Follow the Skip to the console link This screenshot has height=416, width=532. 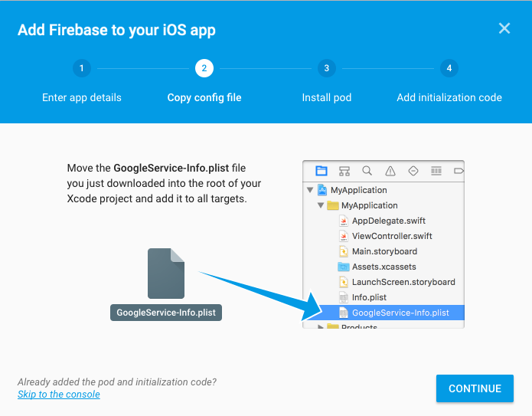[59, 395]
